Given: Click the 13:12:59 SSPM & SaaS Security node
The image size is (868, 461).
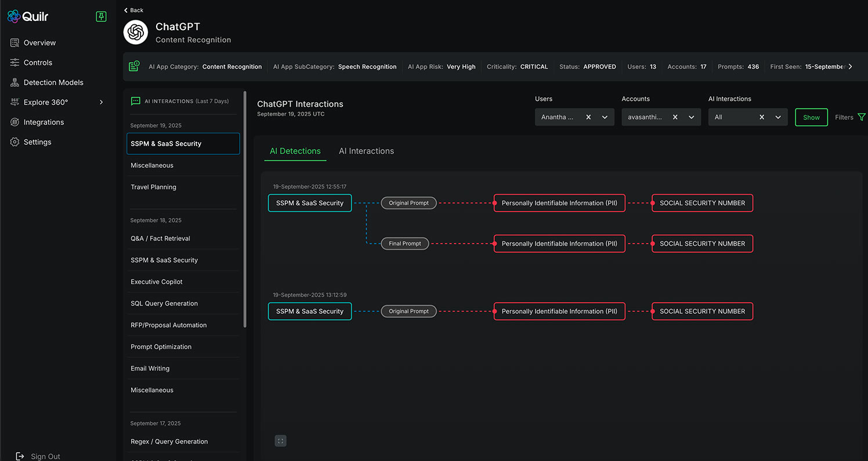Looking at the screenshot, I should (310, 311).
